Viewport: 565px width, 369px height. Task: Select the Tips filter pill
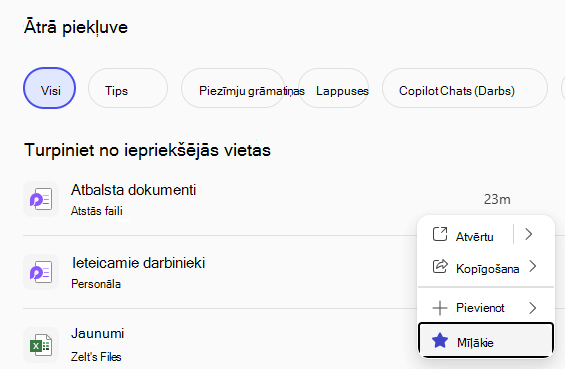128,88
